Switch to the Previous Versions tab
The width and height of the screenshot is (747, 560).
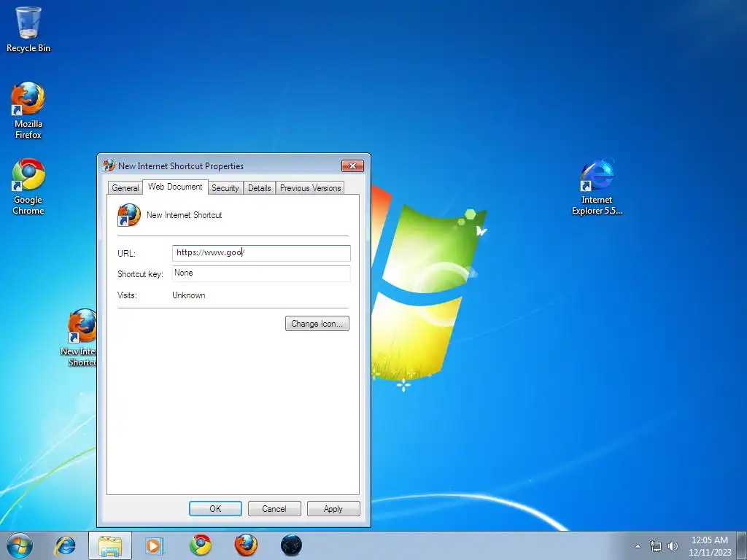click(x=311, y=187)
